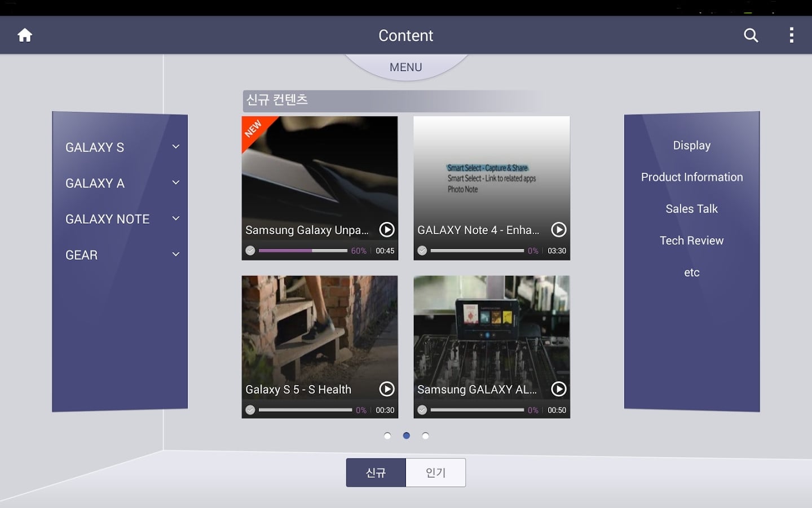Expand the GALAXY NOTE chevron
This screenshot has height=508, width=812.
176,218
